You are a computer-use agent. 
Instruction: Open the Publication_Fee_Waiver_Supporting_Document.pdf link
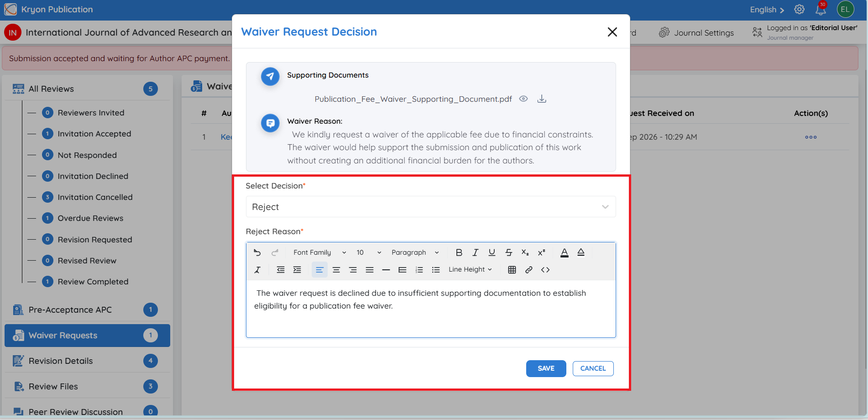coord(413,99)
